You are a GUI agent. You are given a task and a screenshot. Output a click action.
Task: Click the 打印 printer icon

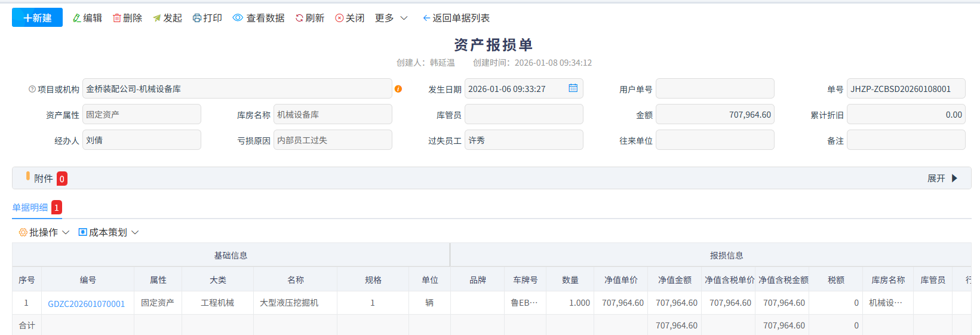[x=197, y=19]
